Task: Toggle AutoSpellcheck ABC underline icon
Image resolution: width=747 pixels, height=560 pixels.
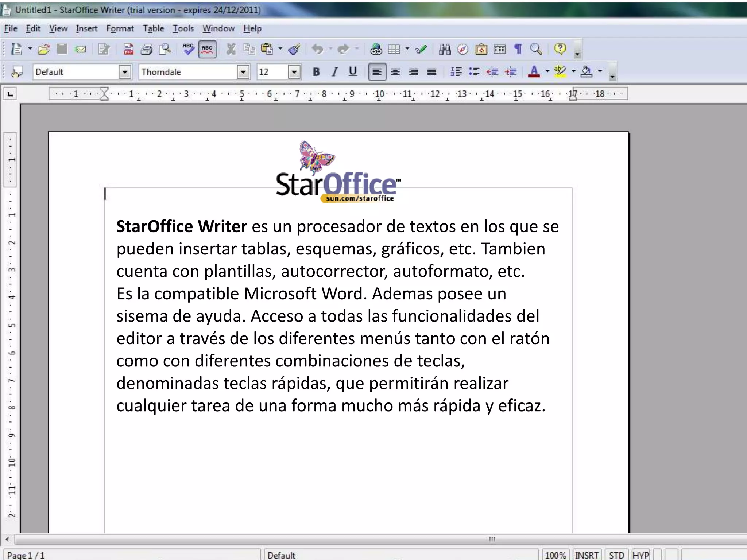Action: click(207, 49)
